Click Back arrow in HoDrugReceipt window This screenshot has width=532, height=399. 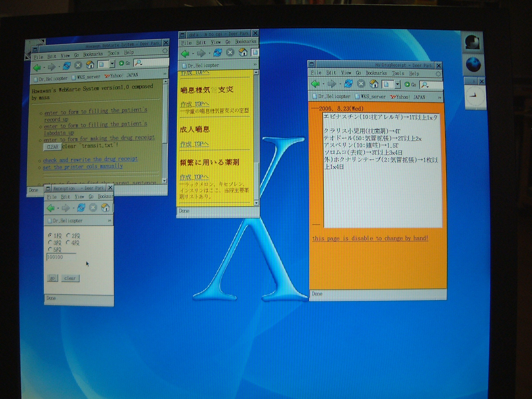click(x=315, y=84)
